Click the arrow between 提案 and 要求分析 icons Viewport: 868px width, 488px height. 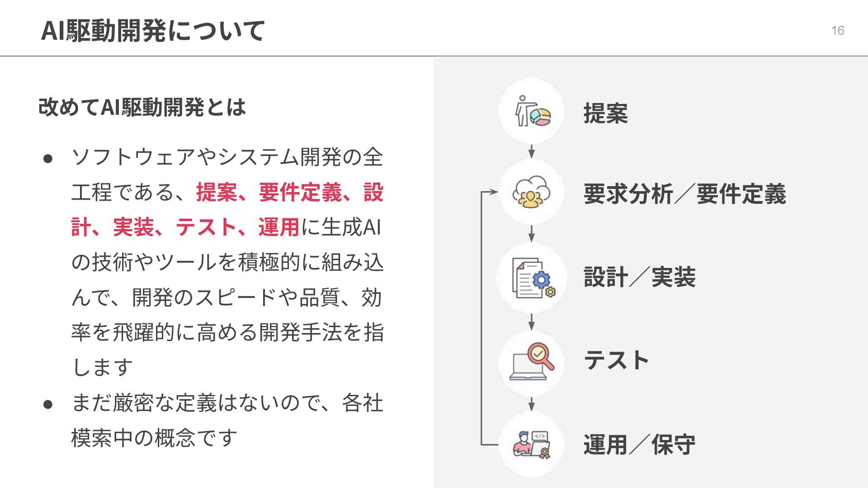tap(532, 151)
